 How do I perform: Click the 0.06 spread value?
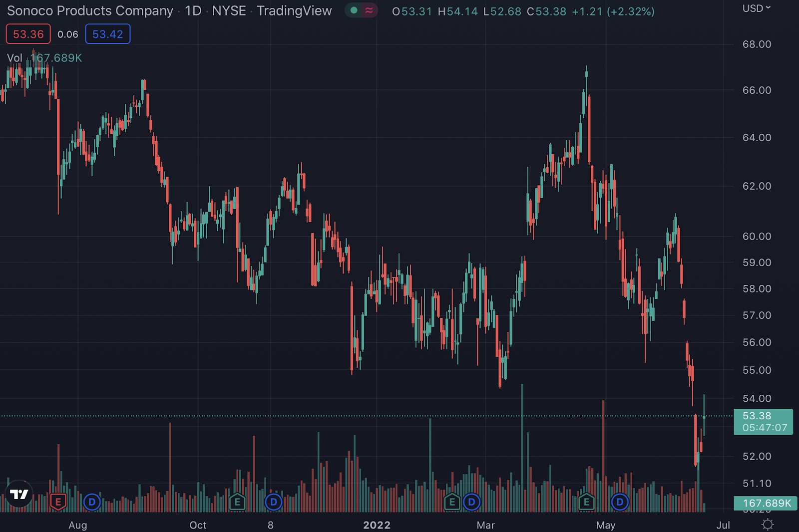tap(68, 34)
